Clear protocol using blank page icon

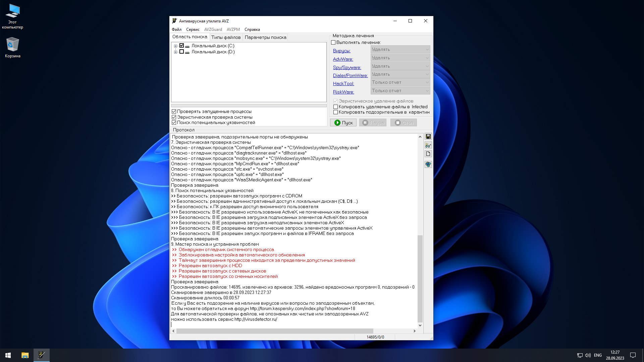[x=428, y=154]
